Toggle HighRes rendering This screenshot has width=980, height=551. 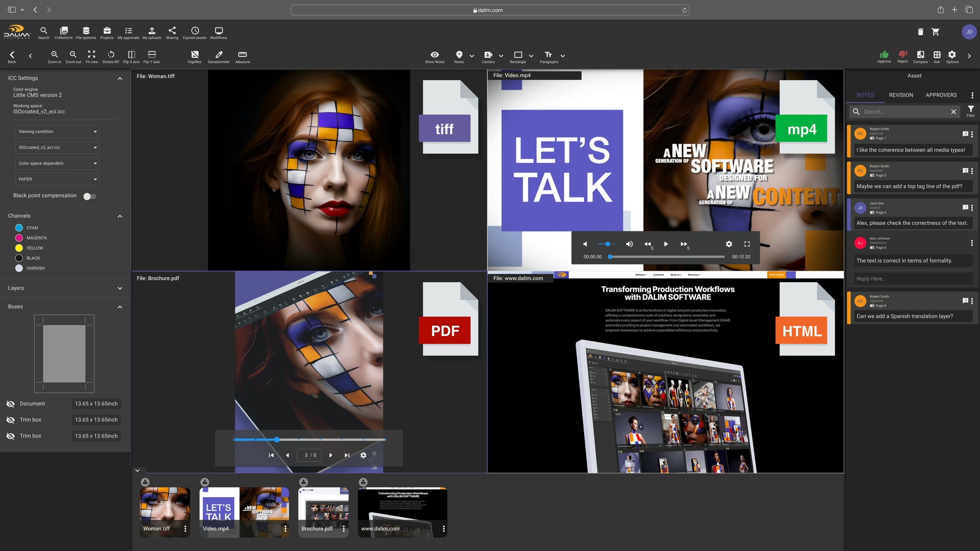point(195,57)
